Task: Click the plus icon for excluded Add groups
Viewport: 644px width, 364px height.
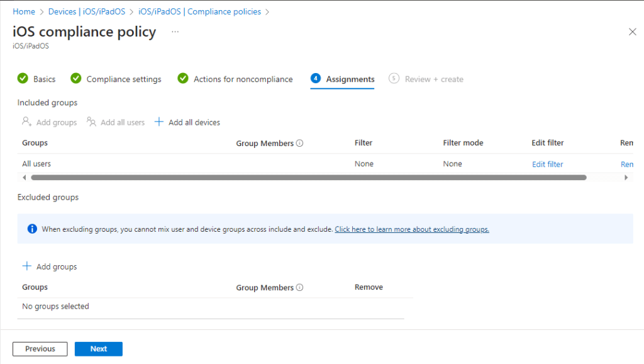Action: coord(27,266)
